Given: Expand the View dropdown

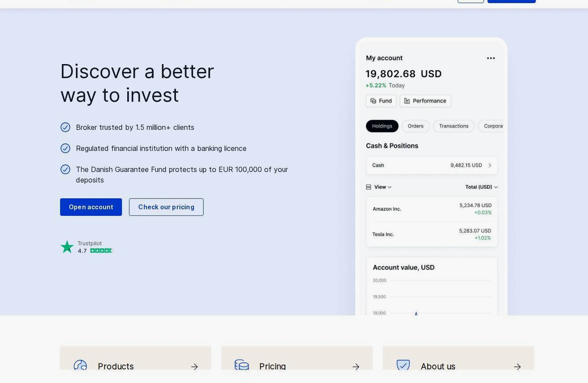Looking at the screenshot, I should pos(379,187).
